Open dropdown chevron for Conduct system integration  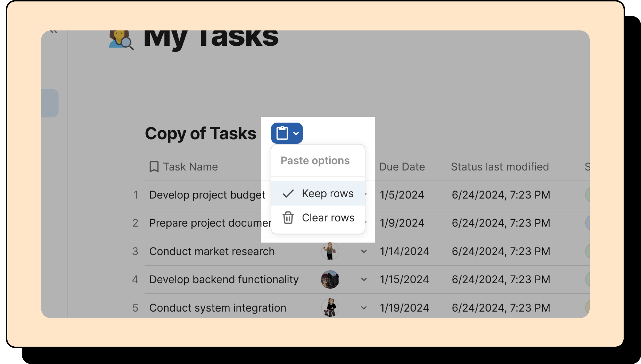pyautogui.click(x=364, y=308)
